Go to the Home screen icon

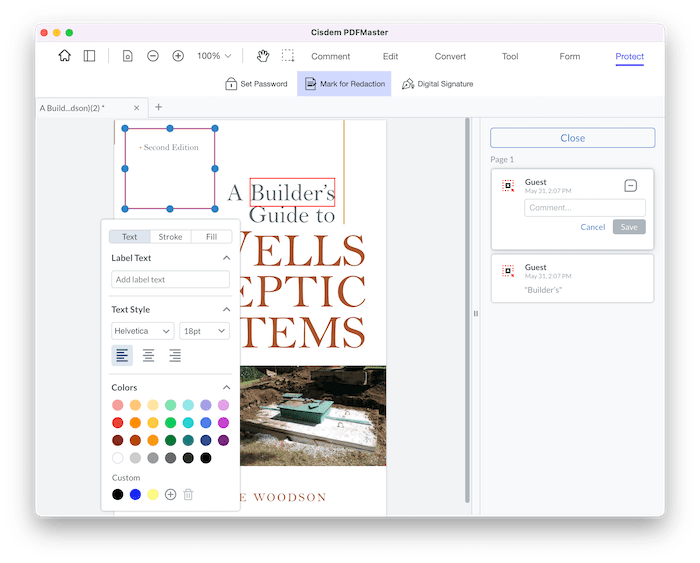tap(65, 56)
